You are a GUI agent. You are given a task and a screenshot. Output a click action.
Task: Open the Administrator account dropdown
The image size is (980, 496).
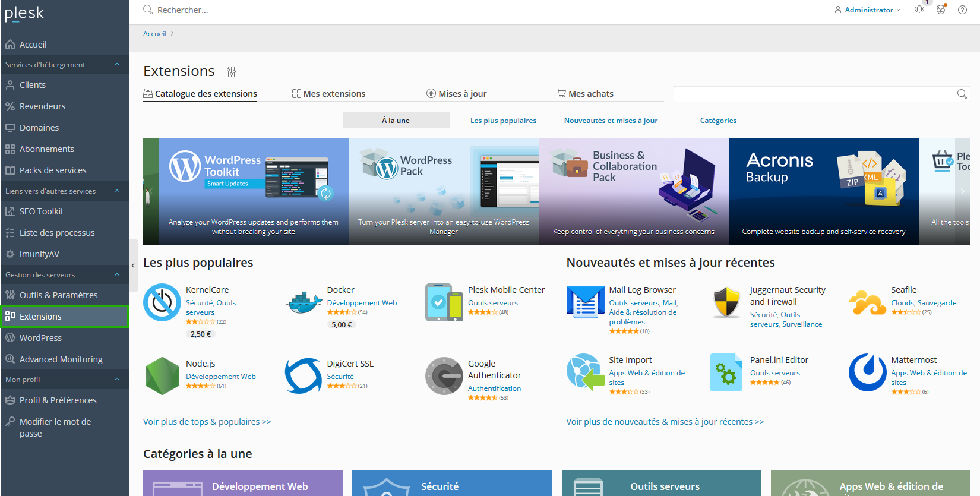(868, 10)
